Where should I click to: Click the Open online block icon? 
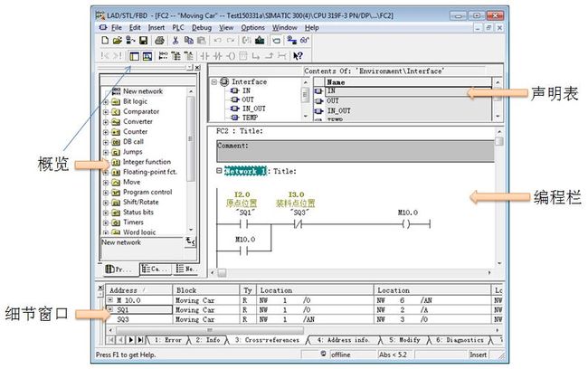130,40
